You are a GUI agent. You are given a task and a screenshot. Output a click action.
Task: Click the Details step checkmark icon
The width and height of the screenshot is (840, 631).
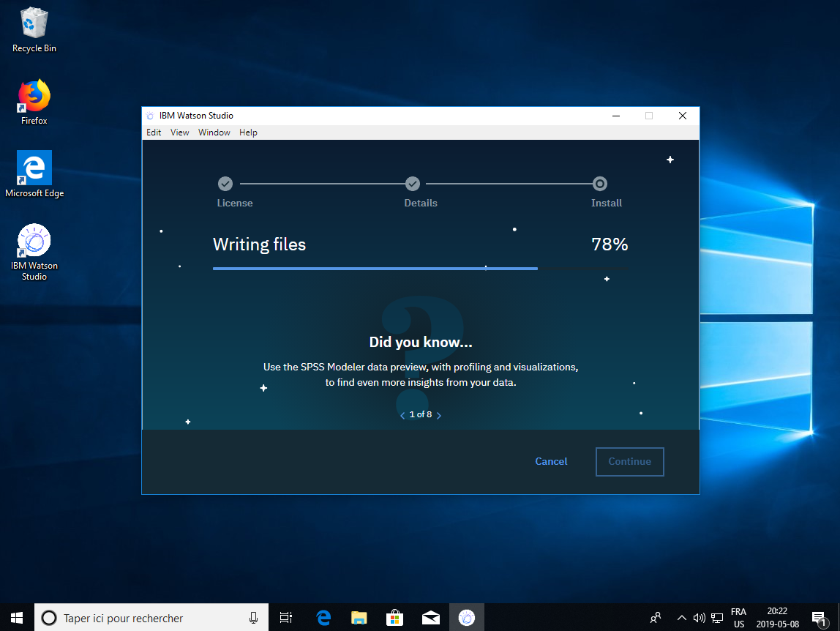[x=413, y=184]
